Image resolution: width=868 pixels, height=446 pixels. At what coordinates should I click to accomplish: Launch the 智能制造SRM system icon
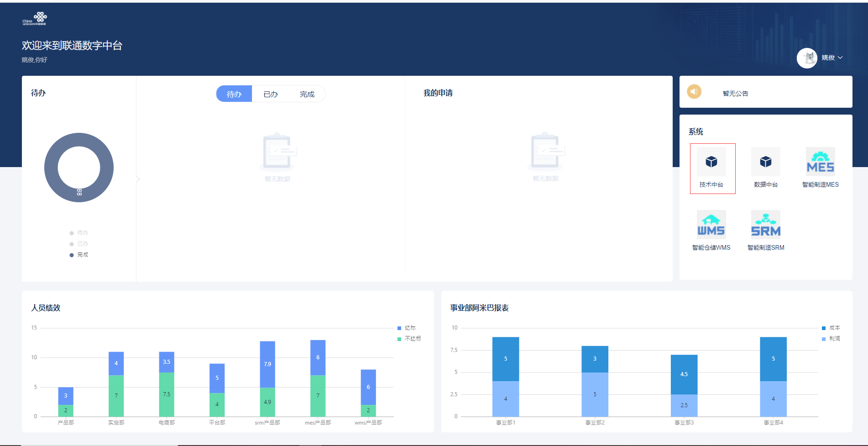pyautogui.click(x=766, y=225)
